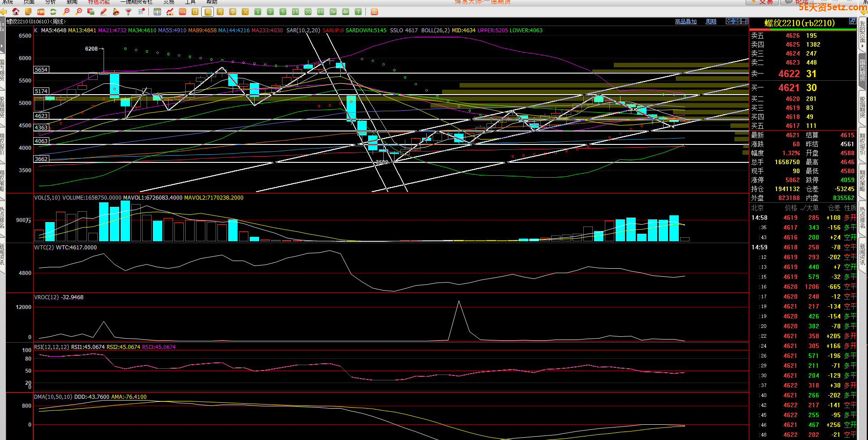Viewport: 868px width, 440px height.
Task: Select the 60-minute period button
Action: (x=321, y=12)
